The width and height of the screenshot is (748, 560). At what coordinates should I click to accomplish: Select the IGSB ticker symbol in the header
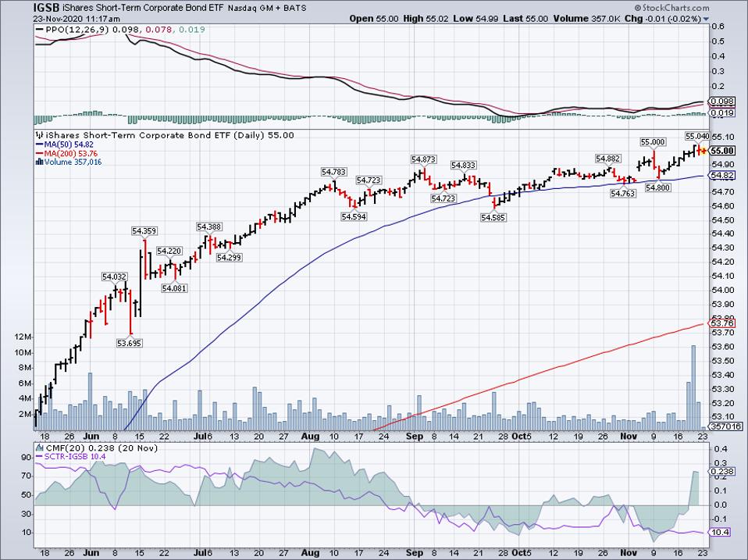(x=46, y=8)
